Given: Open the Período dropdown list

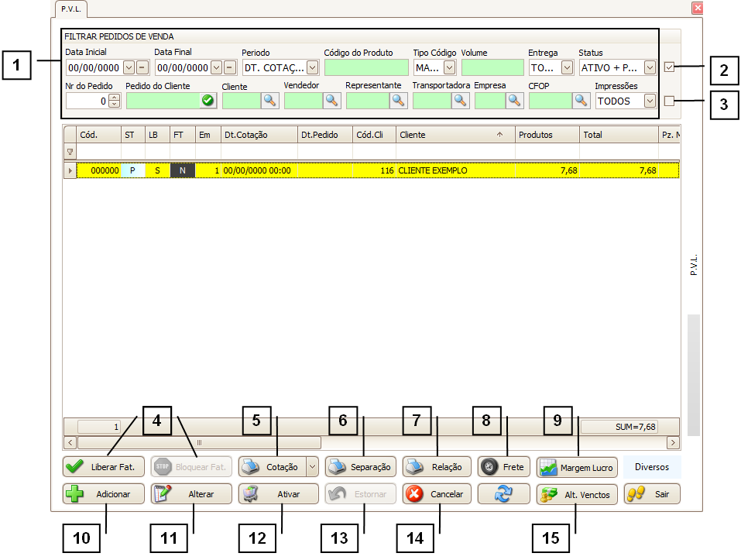Looking at the screenshot, I should tap(312, 67).
